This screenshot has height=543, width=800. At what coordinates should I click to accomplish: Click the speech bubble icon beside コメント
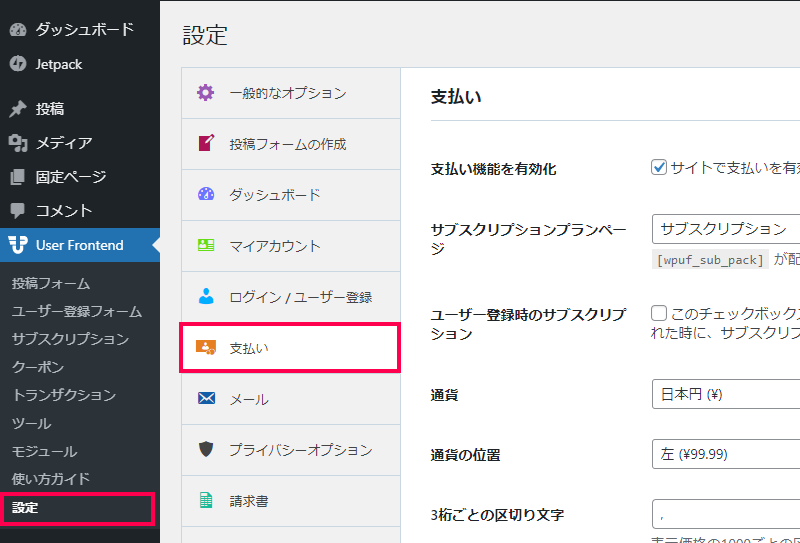tap(17, 211)
